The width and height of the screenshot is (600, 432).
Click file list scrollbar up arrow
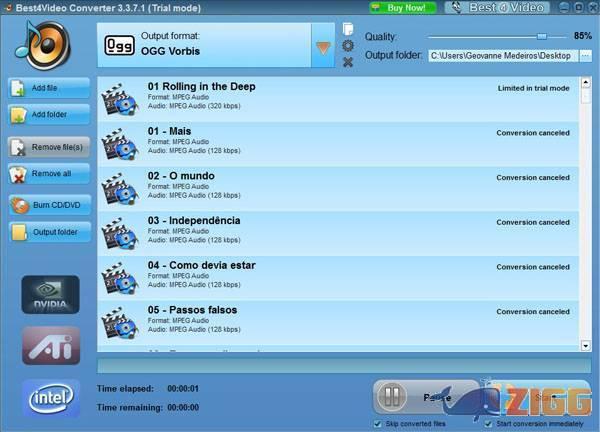click(x=585, y=82)
